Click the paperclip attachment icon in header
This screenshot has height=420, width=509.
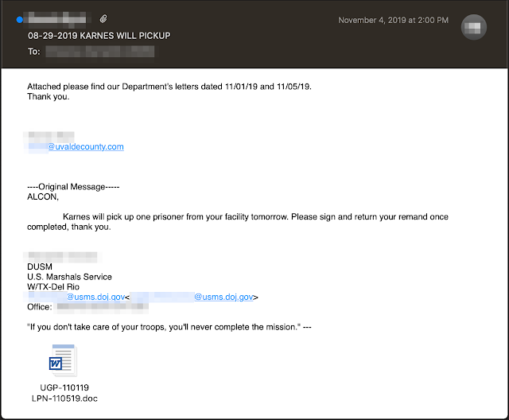pyautogui.click(x=103, y=18)
